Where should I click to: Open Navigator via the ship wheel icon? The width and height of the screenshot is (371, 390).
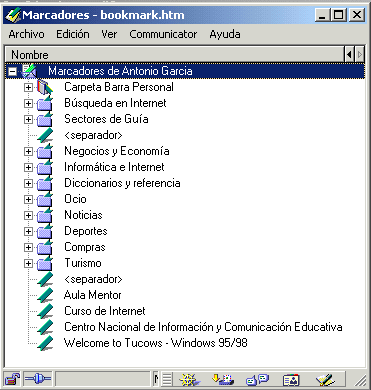189,379
